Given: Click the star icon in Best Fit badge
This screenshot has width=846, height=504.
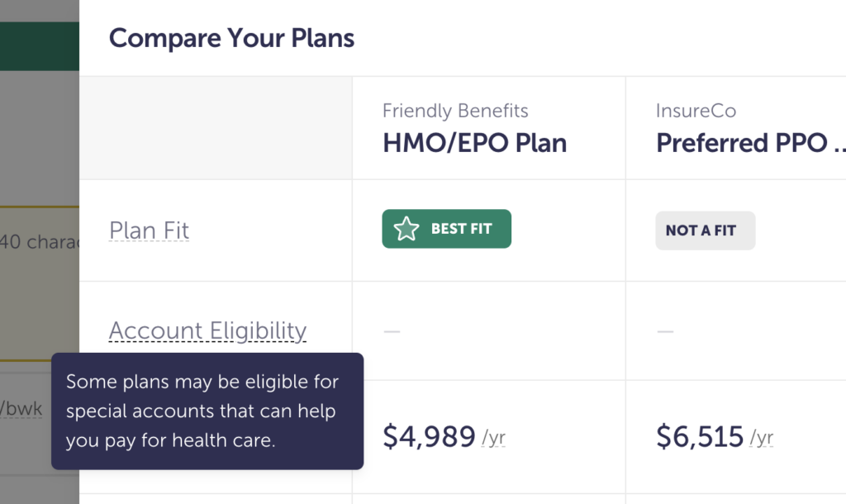Looking at the screenshot, I should tap(406, 230).
